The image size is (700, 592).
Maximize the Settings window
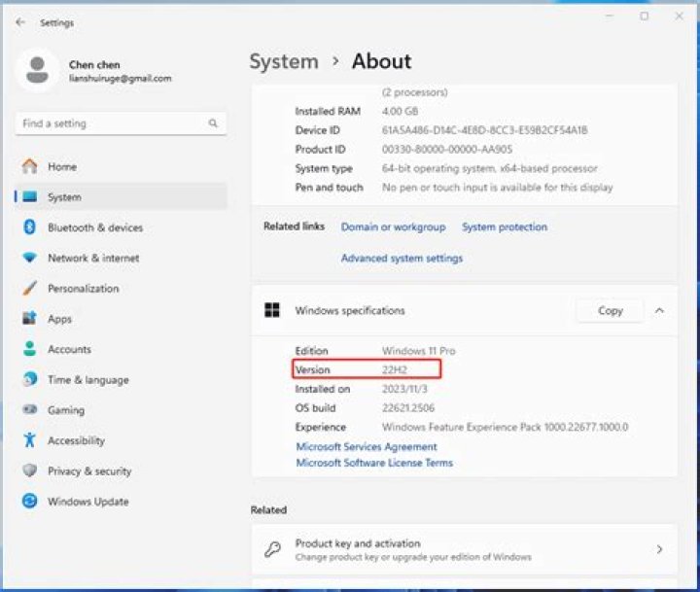(645, 17)
